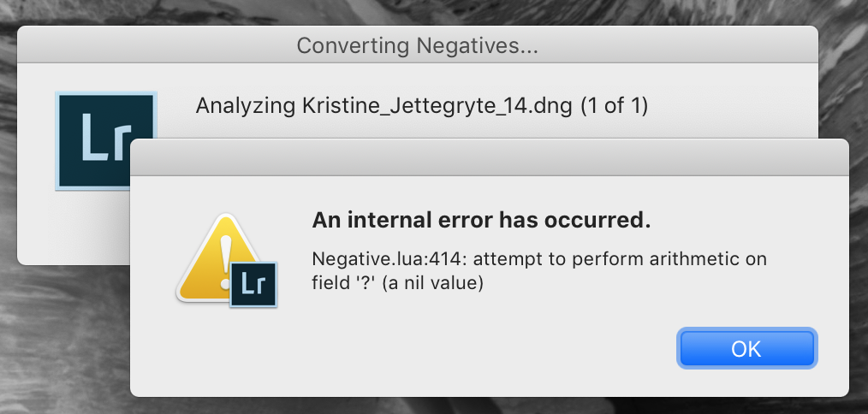Click the "Converting Negatives..." window title
The height and width of the screenshot is (414, 868).
click(x=417, y=44)
